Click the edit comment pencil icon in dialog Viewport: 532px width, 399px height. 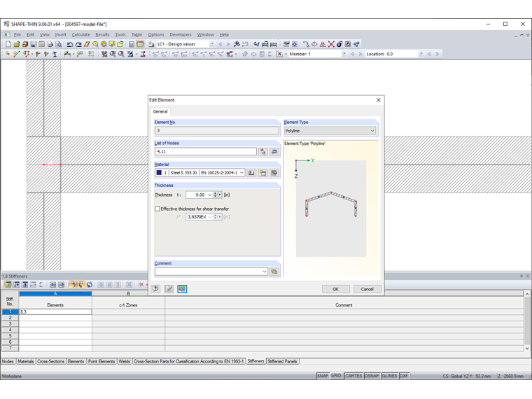point(169,288)
